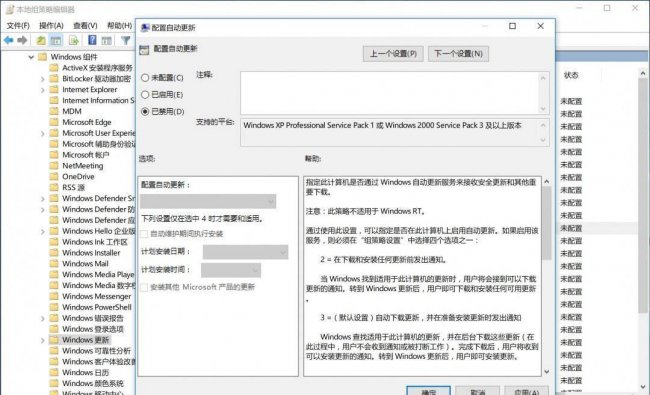Screen dimensions: 650x395
Task: Click the 取消 button
Action: pyautogui.click(x=478, y=391)
